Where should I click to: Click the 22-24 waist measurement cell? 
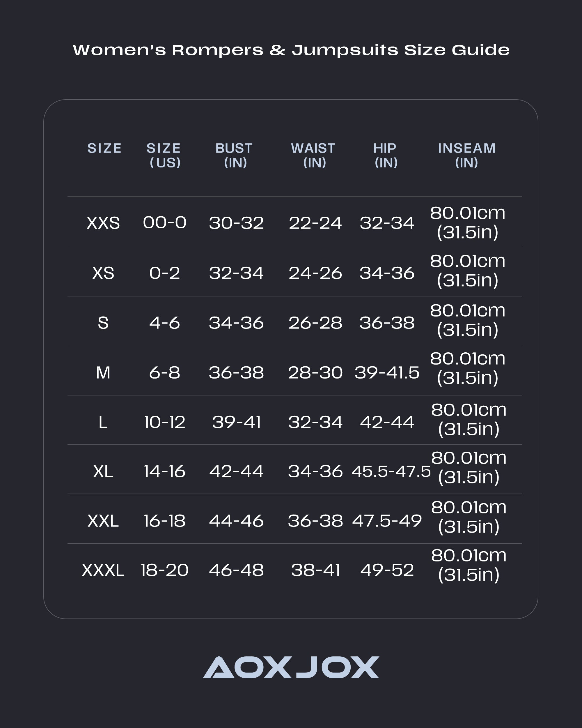315,223
